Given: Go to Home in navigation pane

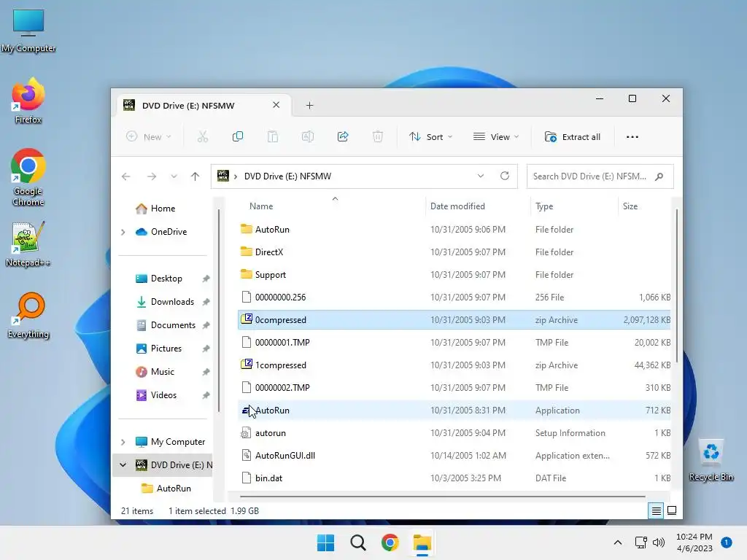Looking at the screenshot, I should point(163,209).
